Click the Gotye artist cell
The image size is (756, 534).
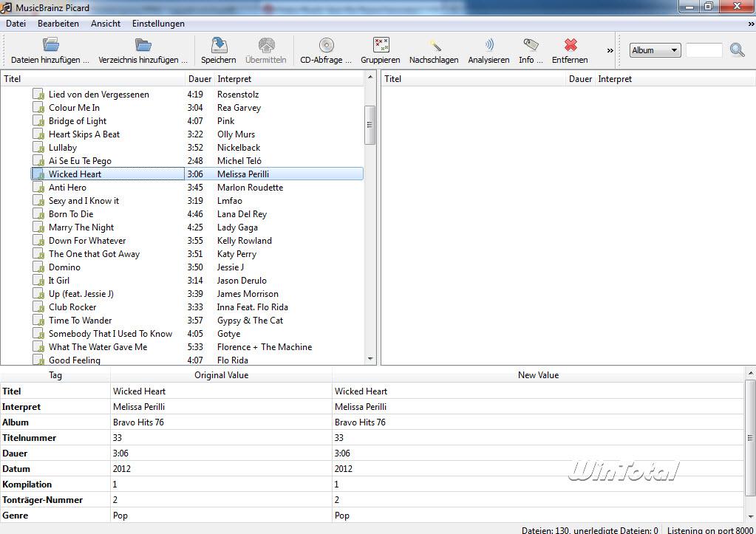228,334
